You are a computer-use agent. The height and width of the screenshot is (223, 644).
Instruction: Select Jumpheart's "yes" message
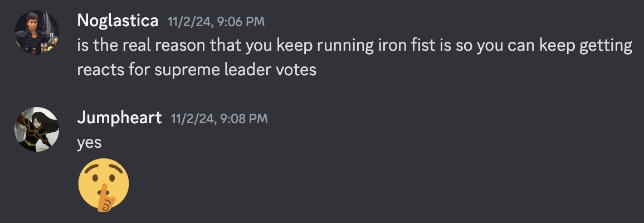coord(89,142)
